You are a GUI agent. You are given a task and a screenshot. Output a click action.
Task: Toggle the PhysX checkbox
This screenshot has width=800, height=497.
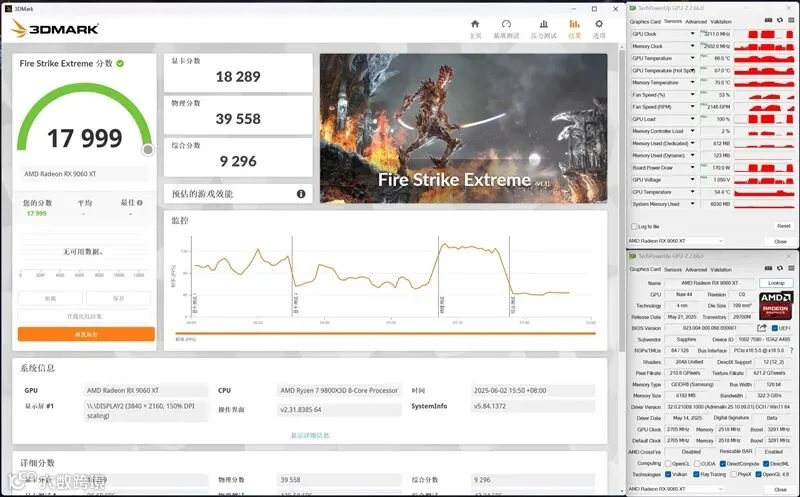(733, 475)
